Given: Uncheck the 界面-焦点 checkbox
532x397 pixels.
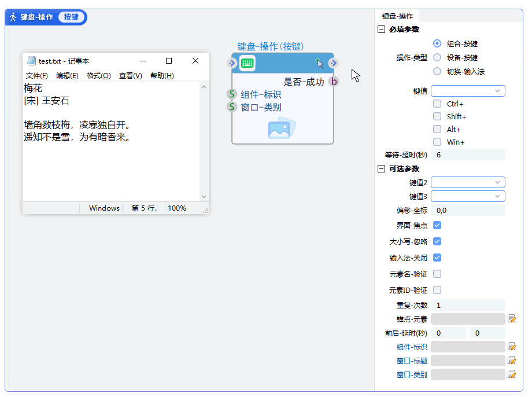Looking at the screenshot, I should 437,225.
